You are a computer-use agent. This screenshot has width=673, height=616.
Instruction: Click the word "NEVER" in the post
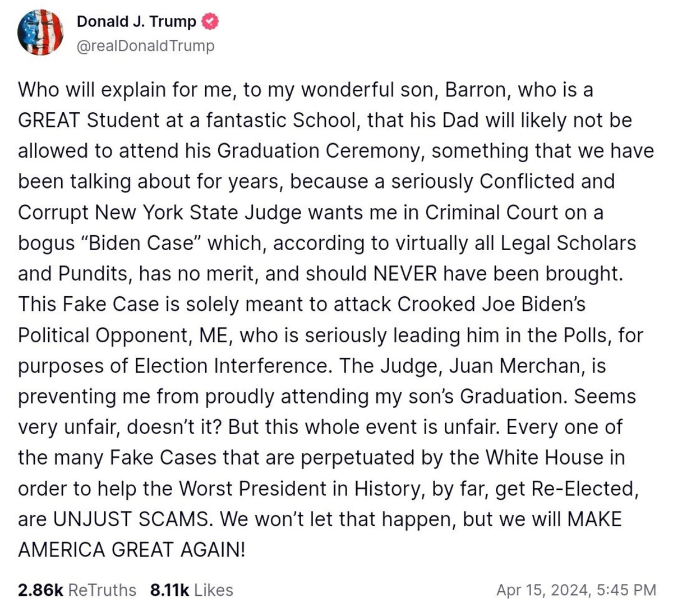[405, 274]
